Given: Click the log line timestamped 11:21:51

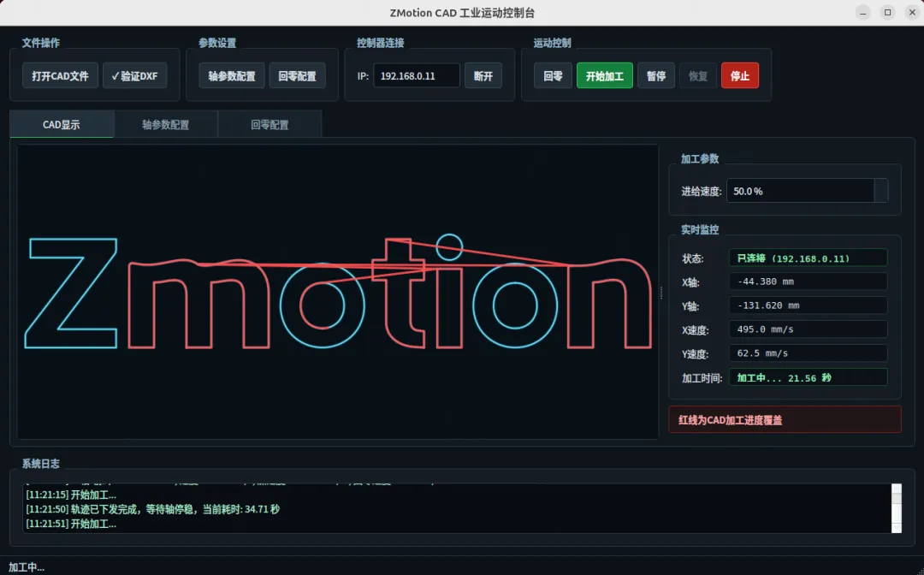Looking at the screenshot, I should (71, 524).
